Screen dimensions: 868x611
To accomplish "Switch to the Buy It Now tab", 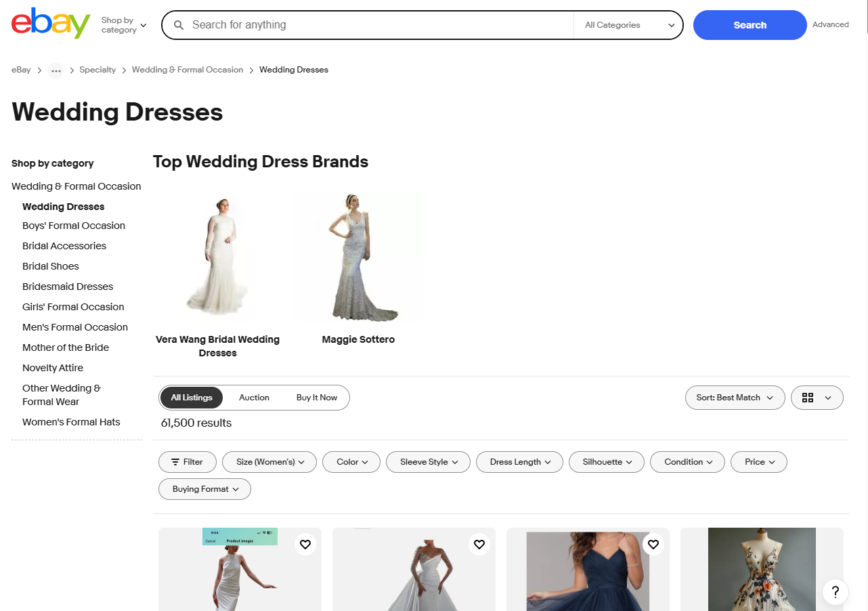I will (316, 398).
